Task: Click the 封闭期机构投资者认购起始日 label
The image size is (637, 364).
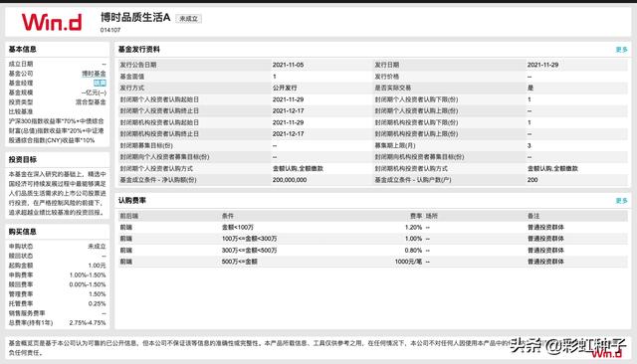Action: click(x=159, y=122)
